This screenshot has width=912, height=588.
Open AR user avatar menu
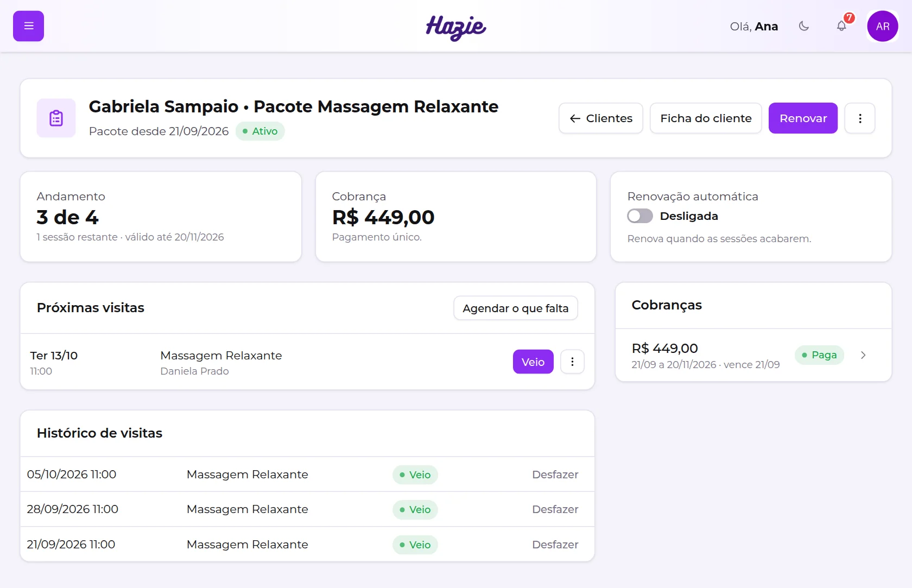tap(883, 26)
